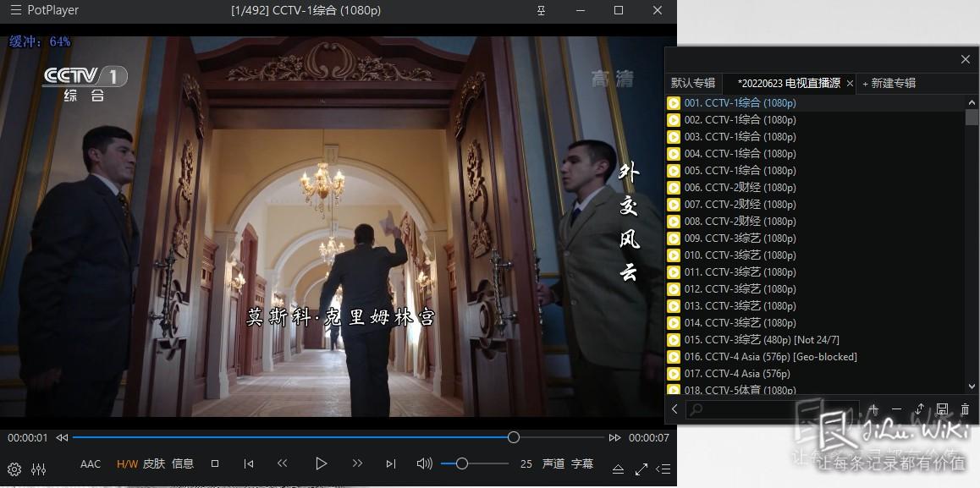Select 001. CCTV-1综合 (1080p)

pos(816,103)
